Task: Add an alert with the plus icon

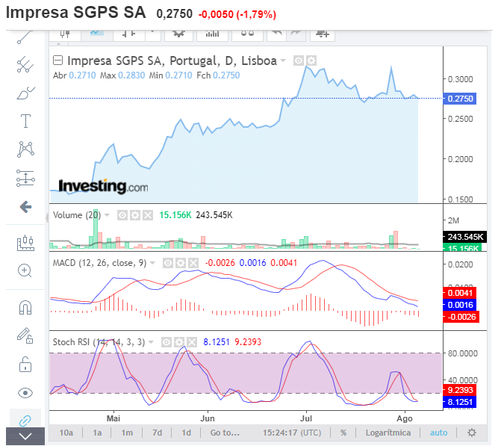Action: point(323,34)
